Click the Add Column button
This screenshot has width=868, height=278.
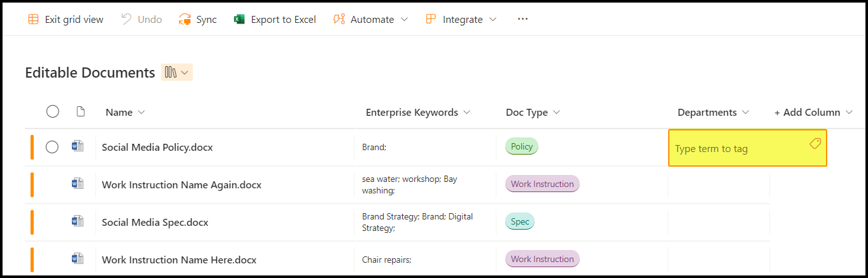(x=813, y=113)
